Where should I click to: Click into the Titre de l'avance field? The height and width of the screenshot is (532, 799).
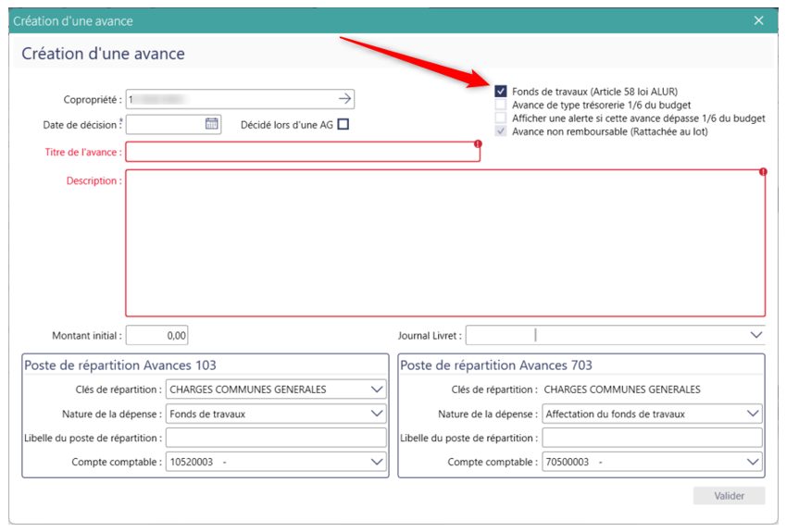[x=302, y=152]
